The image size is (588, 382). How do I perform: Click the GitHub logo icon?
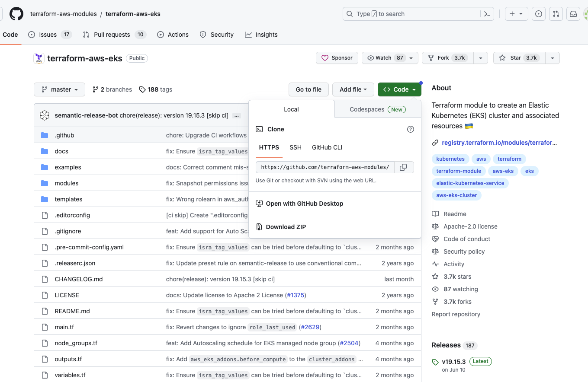[16, 14]
